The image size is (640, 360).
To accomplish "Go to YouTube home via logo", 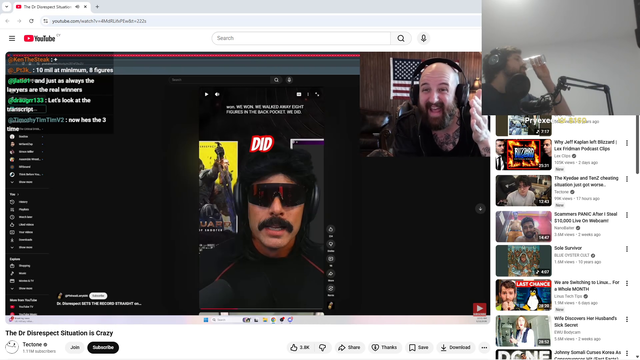I will 39,38.
